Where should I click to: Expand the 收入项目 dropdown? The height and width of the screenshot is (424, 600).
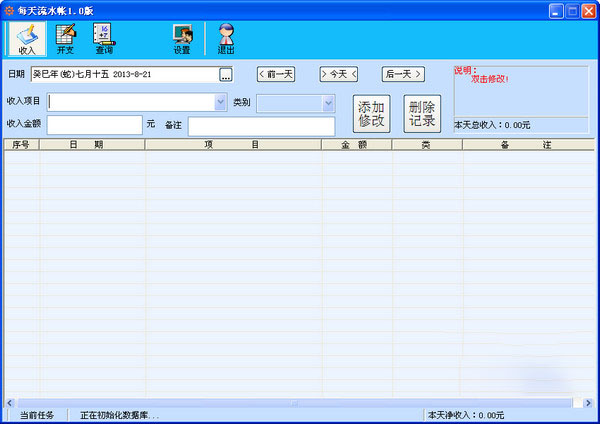(x=221, y=102)
